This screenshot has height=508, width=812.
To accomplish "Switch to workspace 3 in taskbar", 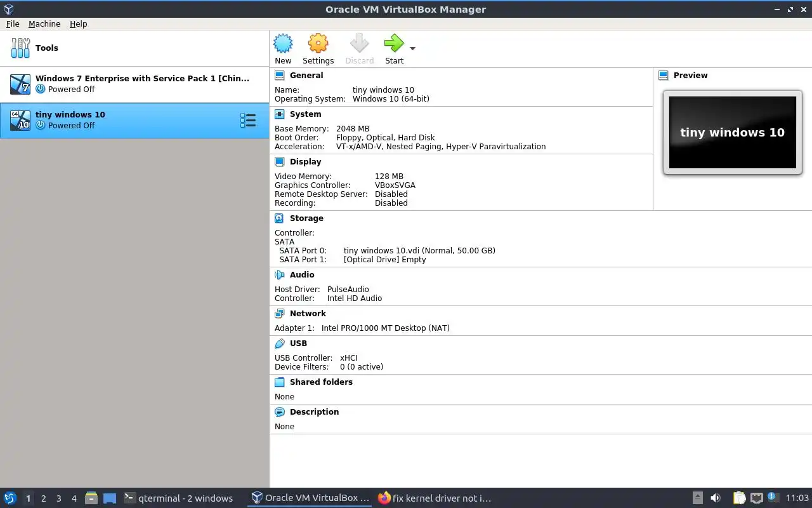I will 58,498.
